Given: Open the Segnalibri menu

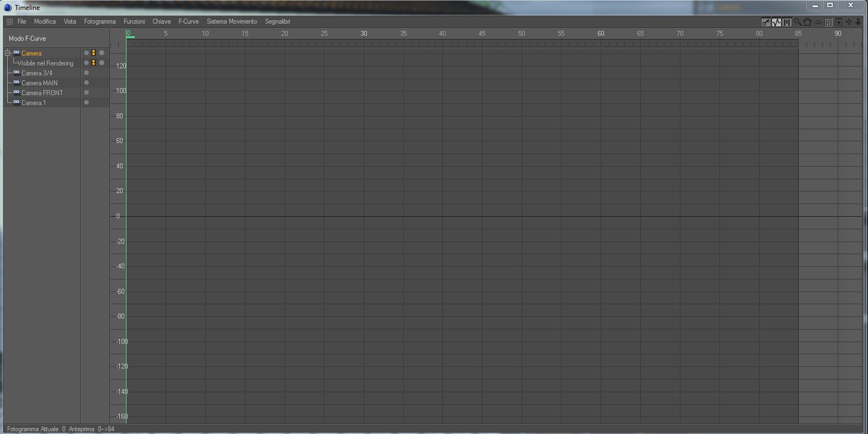Looking at the screenshot, I should (277, 21).
